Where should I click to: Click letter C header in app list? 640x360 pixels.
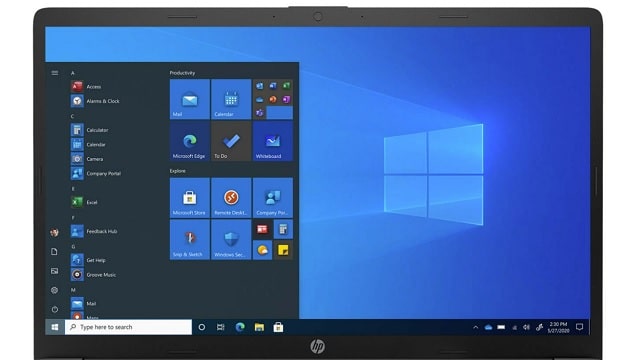73,116
